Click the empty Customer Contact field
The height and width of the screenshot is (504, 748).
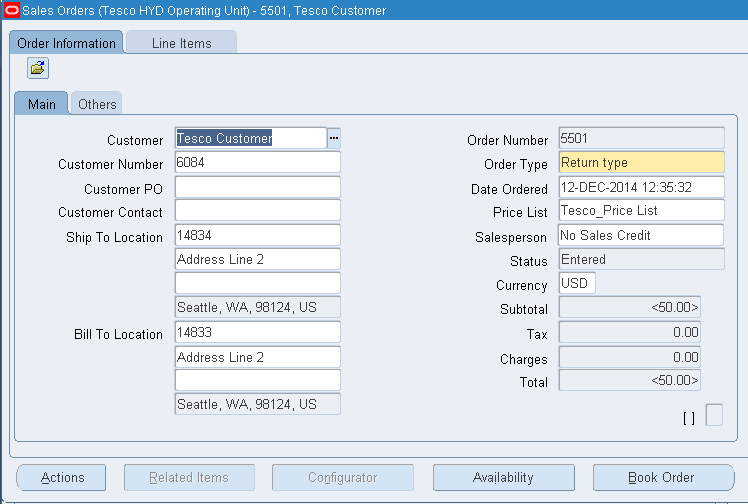pos(258,210)
